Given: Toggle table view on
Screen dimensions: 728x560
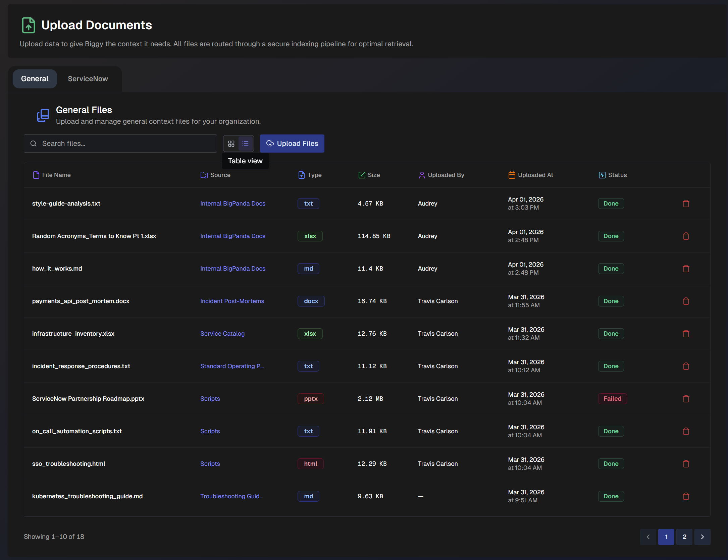Looking at the screenshot, I should [245, 143].
